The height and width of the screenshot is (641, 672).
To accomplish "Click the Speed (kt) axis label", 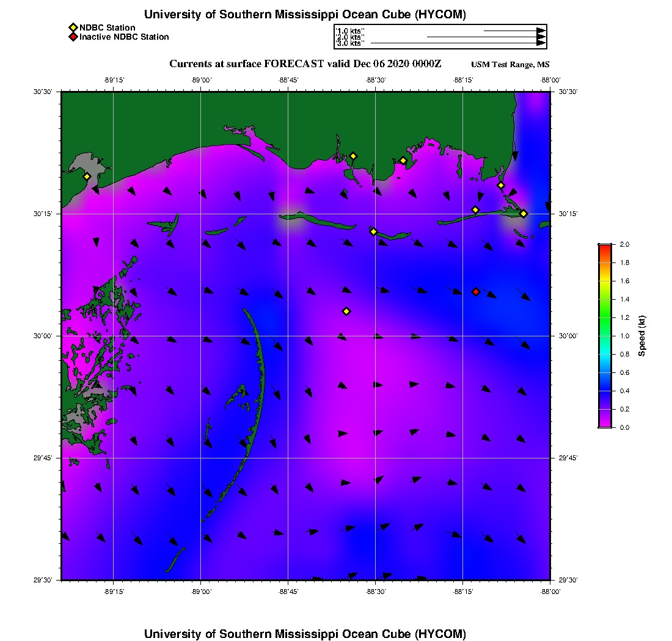I will tap(641, 336).
